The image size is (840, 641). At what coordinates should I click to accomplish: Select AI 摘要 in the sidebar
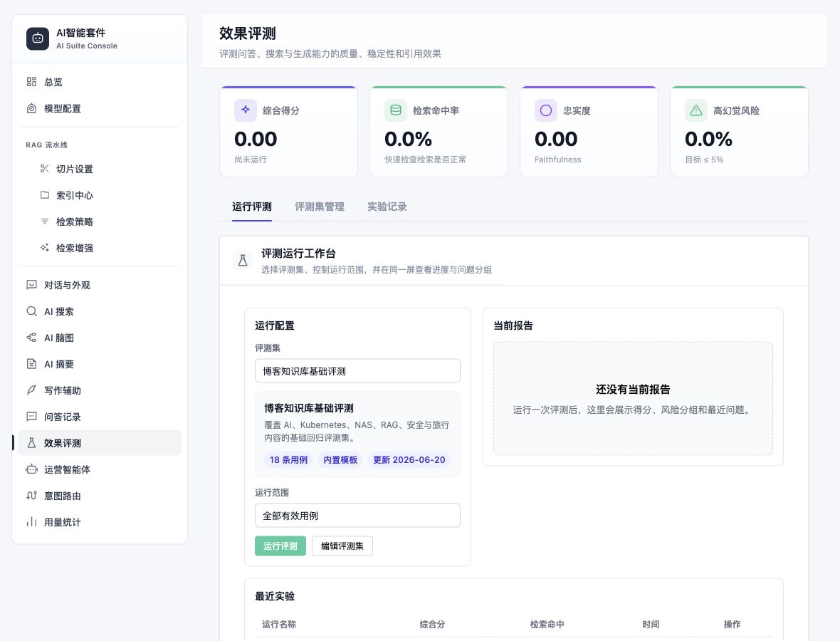pos(100,363)
